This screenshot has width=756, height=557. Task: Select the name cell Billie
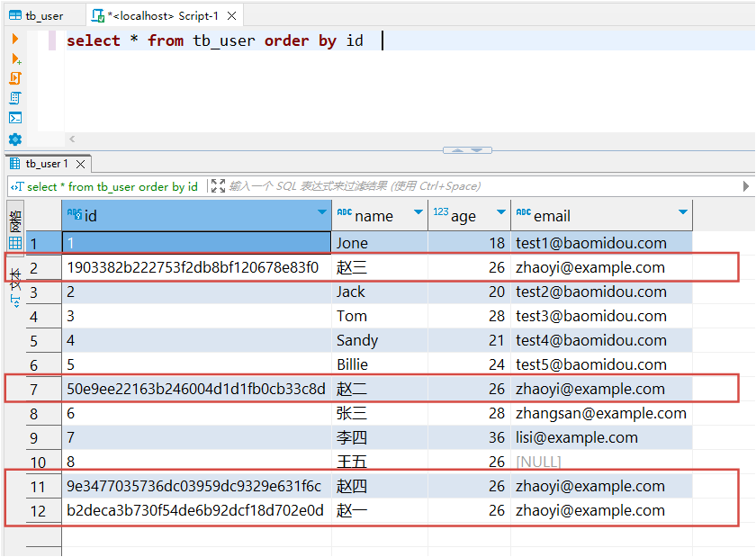pos(380,364)
